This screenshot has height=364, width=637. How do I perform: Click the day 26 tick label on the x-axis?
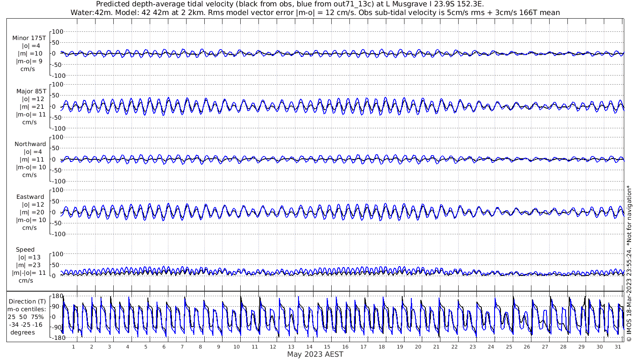coord(527,347)
